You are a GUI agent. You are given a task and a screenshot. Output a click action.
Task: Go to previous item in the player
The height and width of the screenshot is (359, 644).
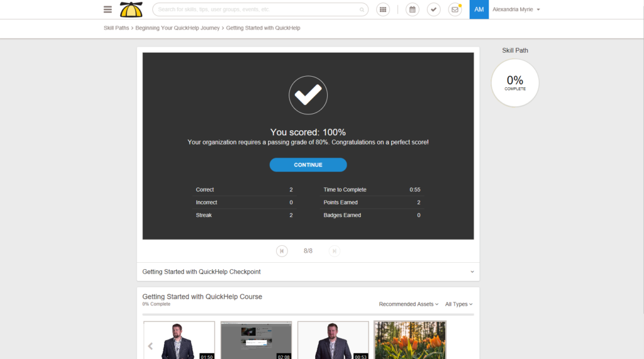coord(282,251)
